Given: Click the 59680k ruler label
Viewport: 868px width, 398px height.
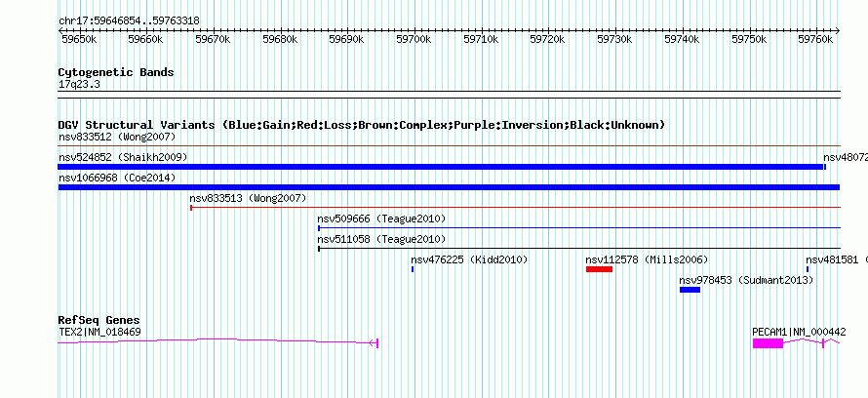Looking at the screenshot, I should [280, 39].
